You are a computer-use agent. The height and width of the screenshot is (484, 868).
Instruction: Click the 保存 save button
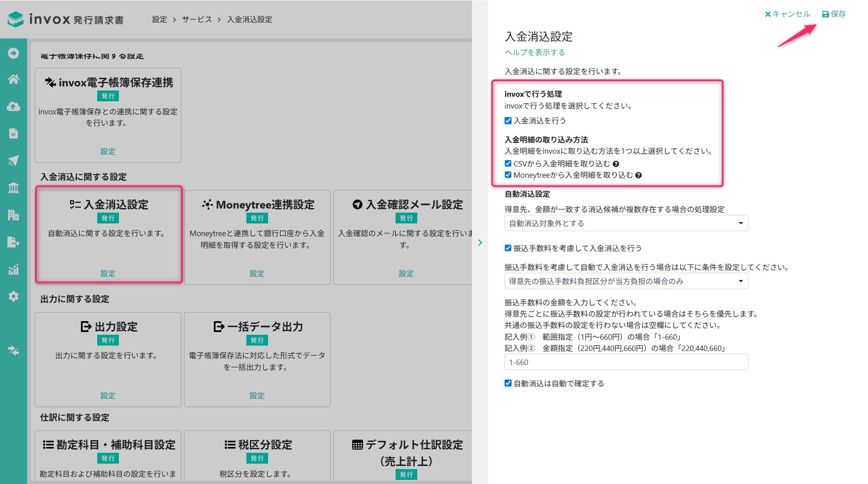coord(834,14)
